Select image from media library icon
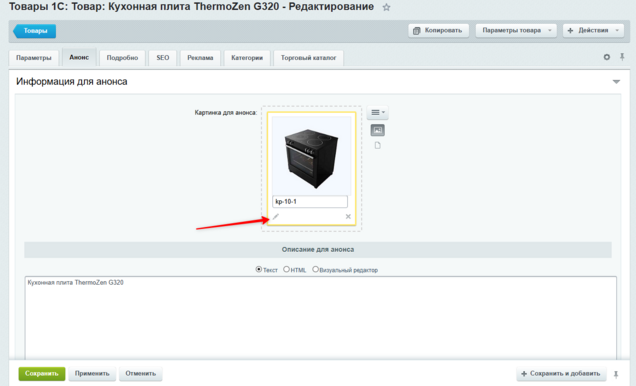 pyautogui.click(x=378, y=130)
